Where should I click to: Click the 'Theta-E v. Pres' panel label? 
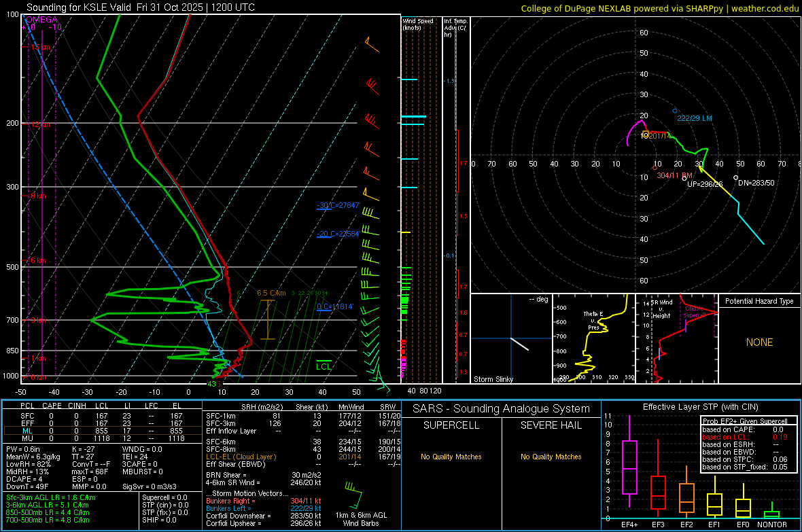pos(593,320)
